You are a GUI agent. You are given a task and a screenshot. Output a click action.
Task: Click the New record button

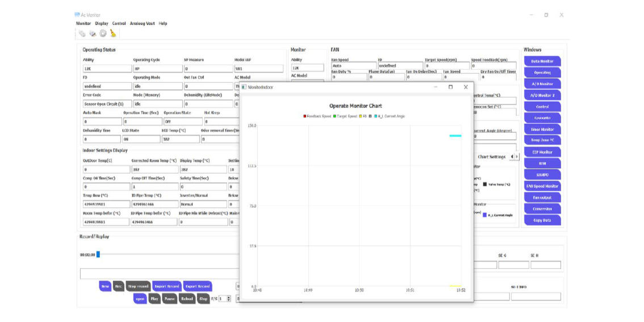(105, 286)
